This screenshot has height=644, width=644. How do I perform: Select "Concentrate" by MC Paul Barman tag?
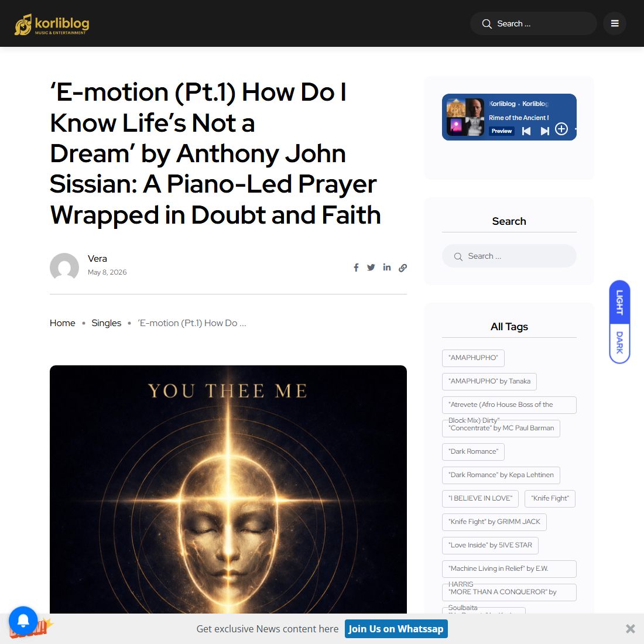[x=501, y=429]
